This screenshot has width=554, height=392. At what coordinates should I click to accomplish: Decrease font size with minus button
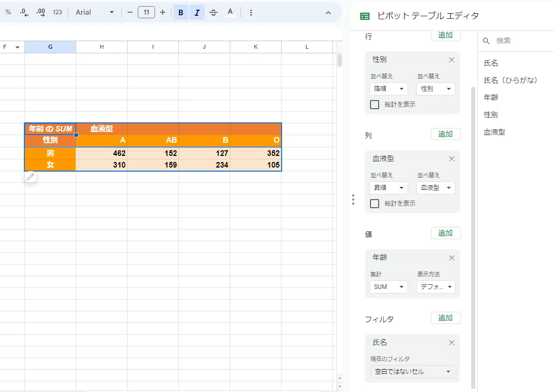pyautogui.click(x=130, y=12)
